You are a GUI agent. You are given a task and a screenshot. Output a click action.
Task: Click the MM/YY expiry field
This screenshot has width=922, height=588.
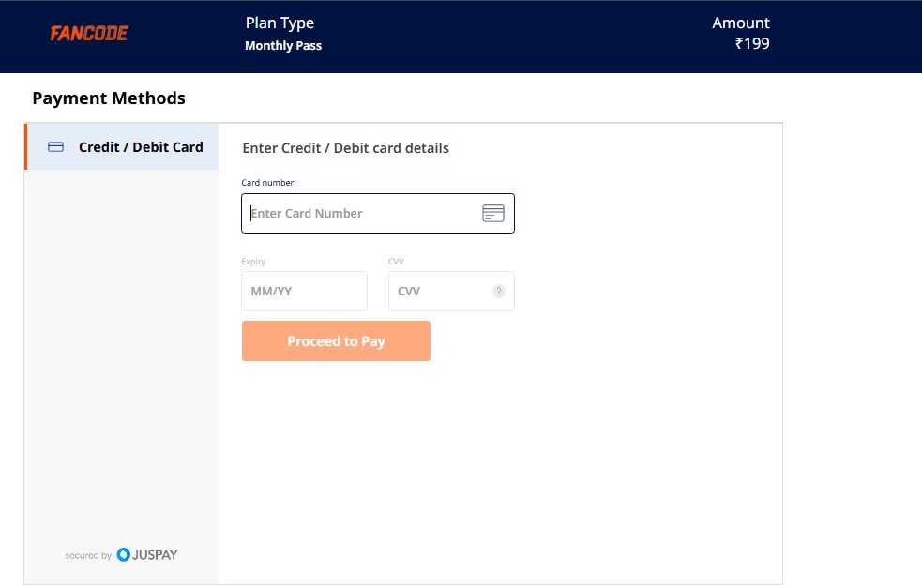coord(304,291)
